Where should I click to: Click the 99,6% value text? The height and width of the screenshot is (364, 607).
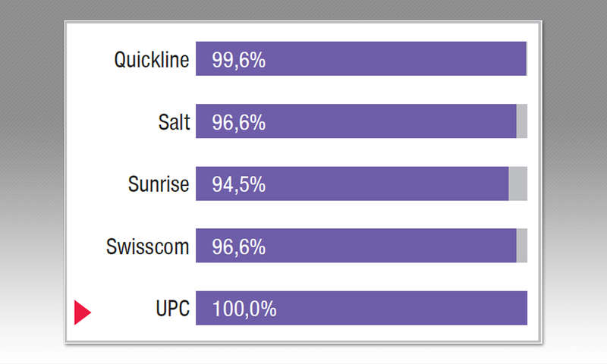point(238,61)
